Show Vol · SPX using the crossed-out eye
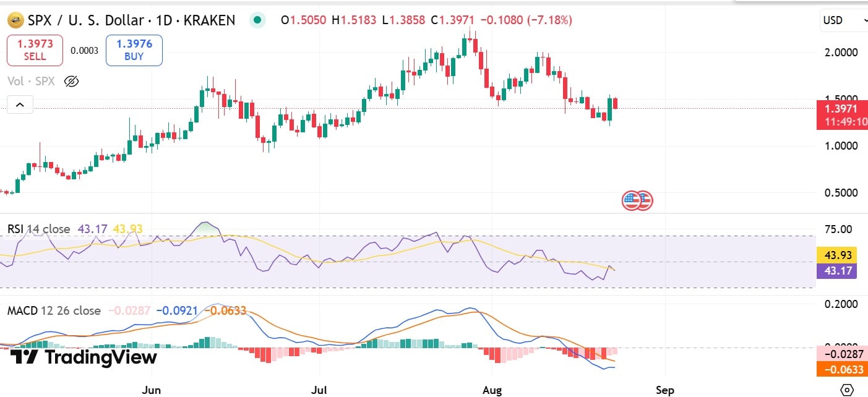 point(71,81)
